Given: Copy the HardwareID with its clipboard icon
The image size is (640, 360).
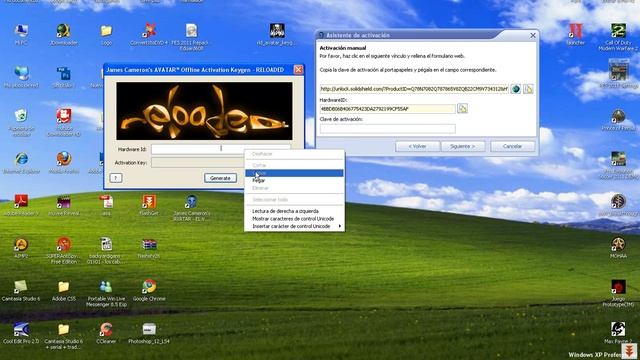Looking at the screenshot, I should tap(462, 109).
